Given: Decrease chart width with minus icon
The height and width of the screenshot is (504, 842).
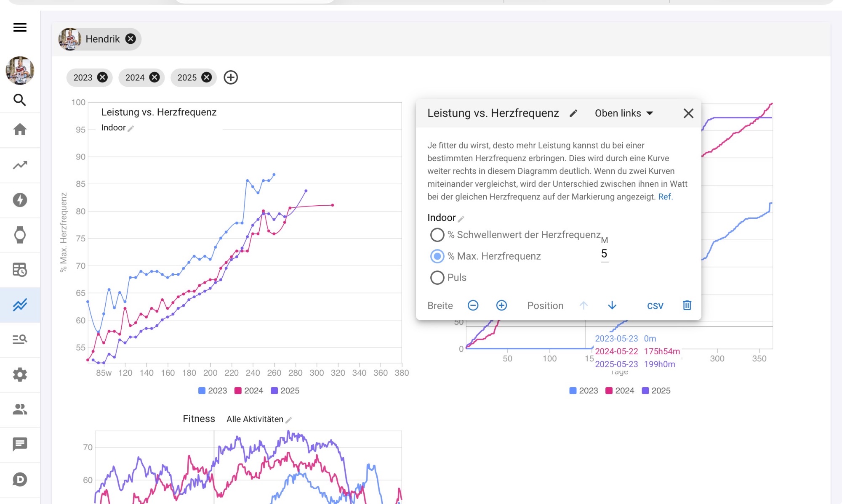Looking at the screenshot, I should [473, 305].
